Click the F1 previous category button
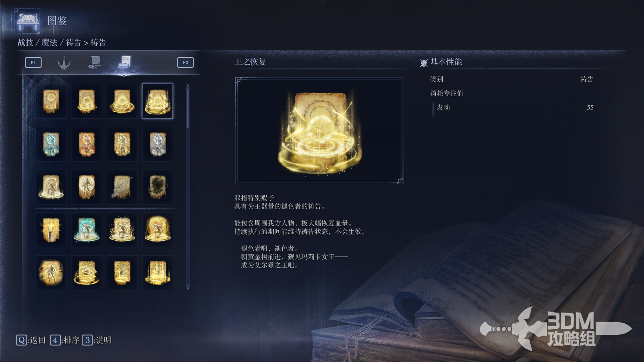Image resolution: width=644 pixels, height=362 pixels. [33, 62]
